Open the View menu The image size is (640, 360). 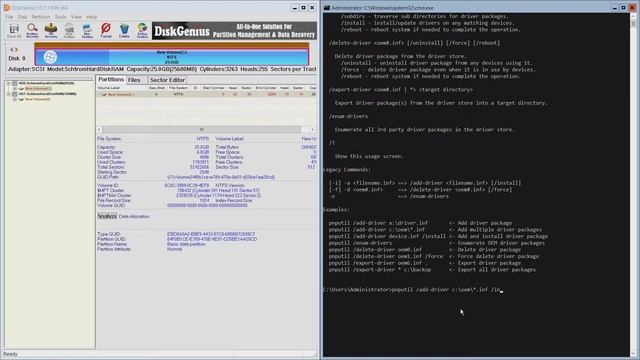point(76,17)
